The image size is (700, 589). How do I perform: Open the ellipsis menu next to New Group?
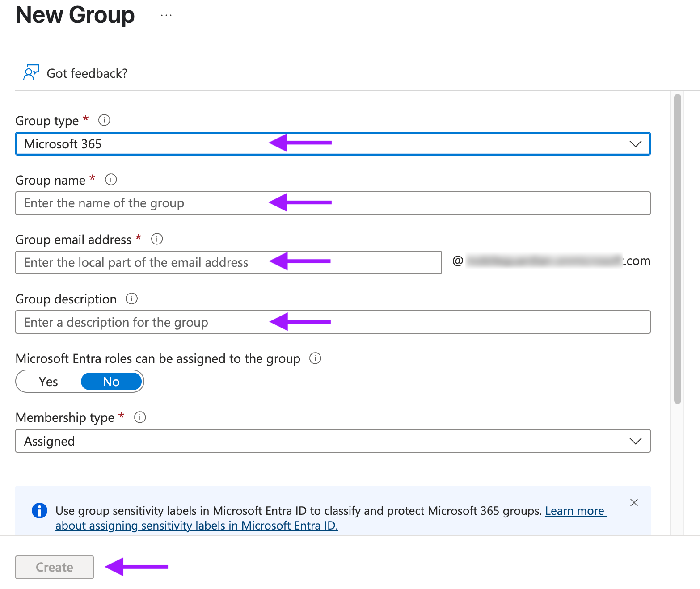pyautogui.click(x=166, y=16)
